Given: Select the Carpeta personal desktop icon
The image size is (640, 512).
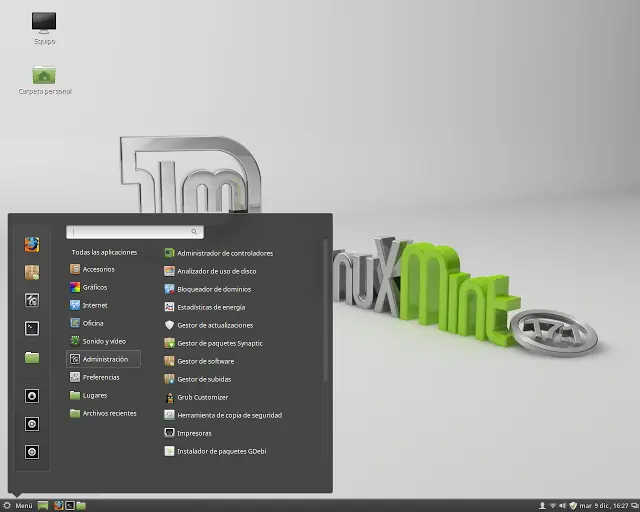Looking at the screenshot, I should 44,80.
